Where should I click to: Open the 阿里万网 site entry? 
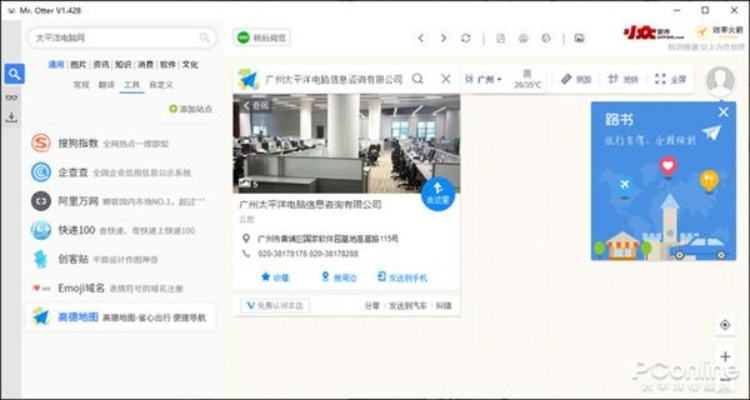click(x=121, y=201)
